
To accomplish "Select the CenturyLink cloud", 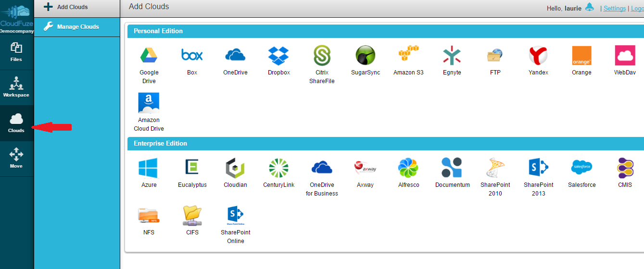I will (278, 168).
